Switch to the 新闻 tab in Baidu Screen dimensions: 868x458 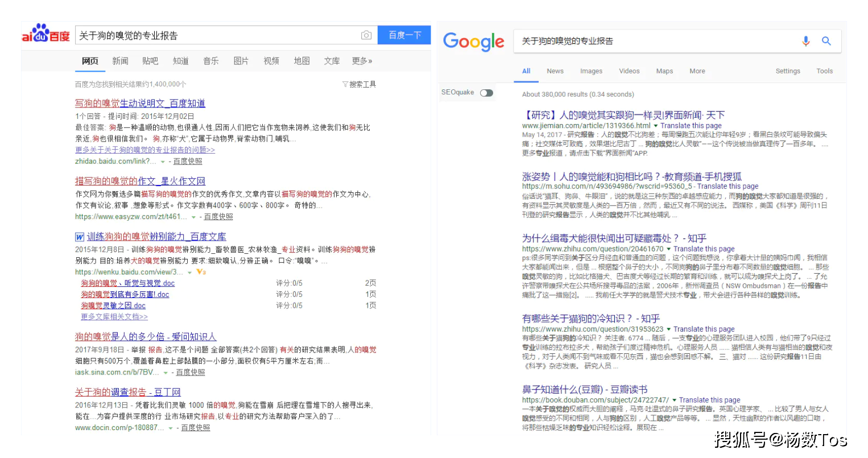pyautogui.click(x=120, y=61)
